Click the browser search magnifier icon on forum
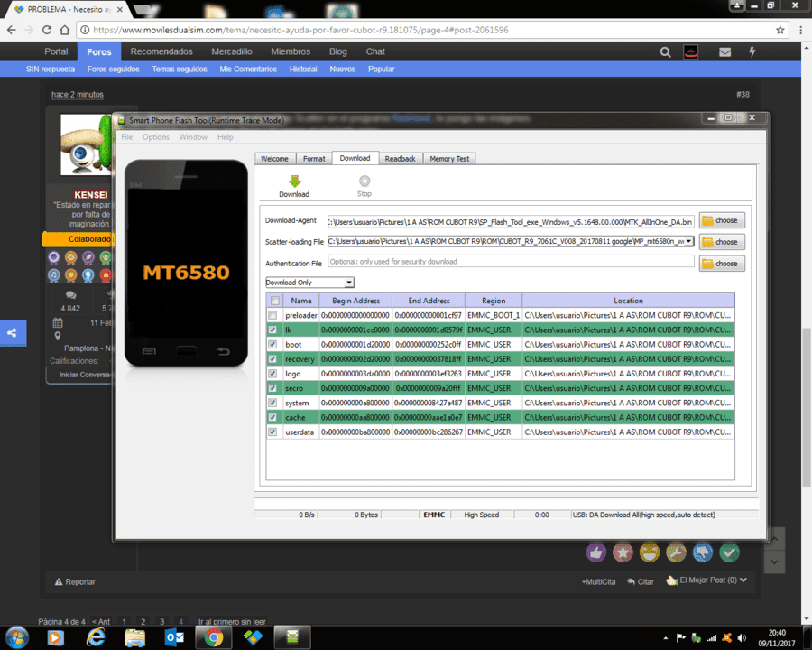The height and width of the screenshot is (650, 812). [x=666, y=51]
